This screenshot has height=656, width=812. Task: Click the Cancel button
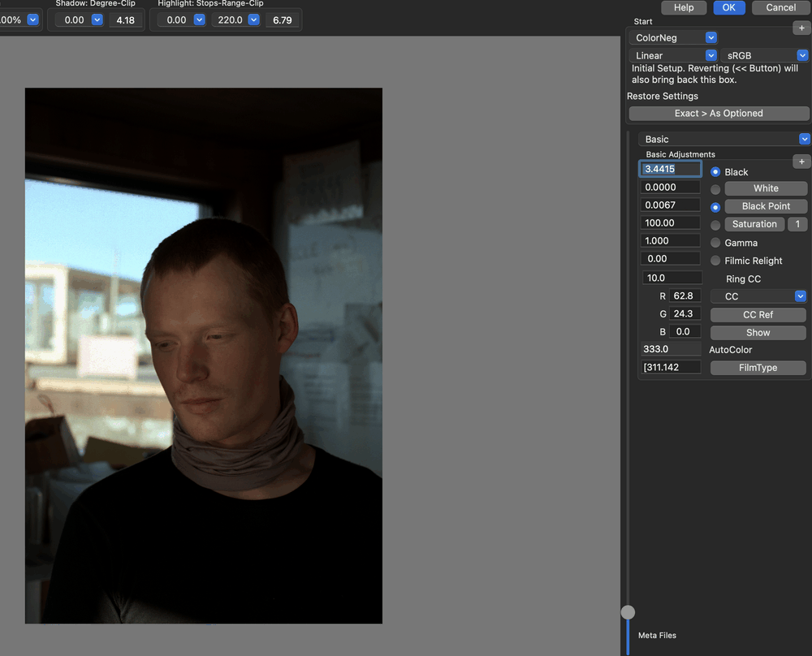click(781, 7)
